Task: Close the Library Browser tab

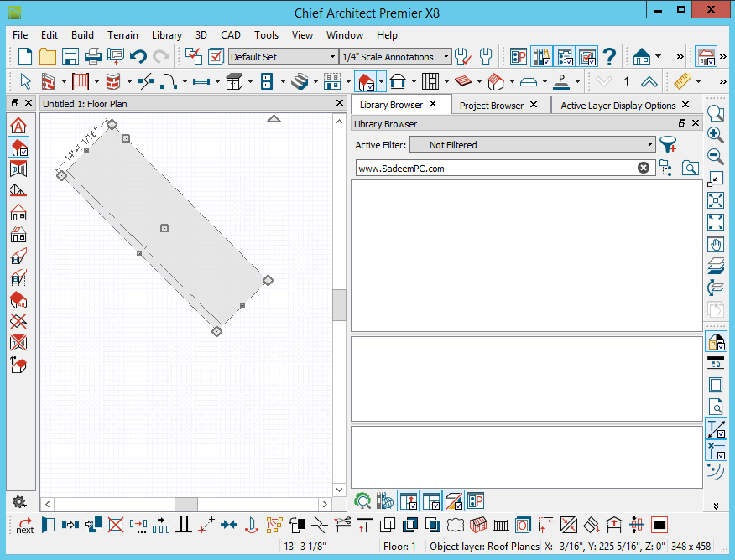Action: [433, 104]
